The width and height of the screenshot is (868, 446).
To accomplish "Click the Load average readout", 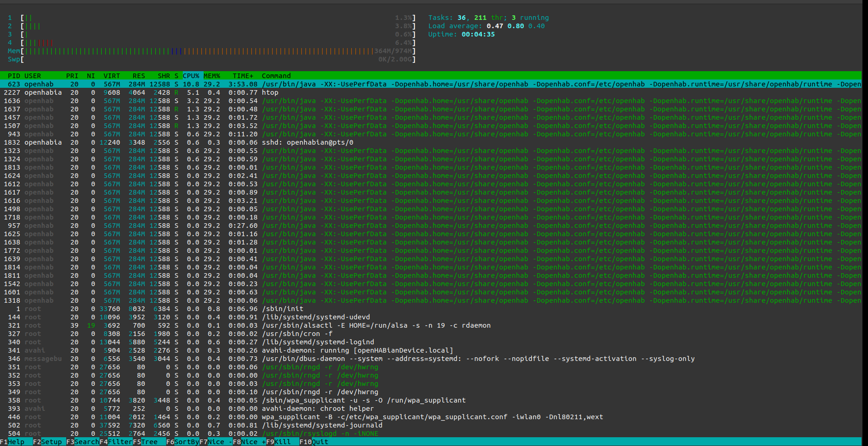I will pyautogui.click(x=486, y=26).
